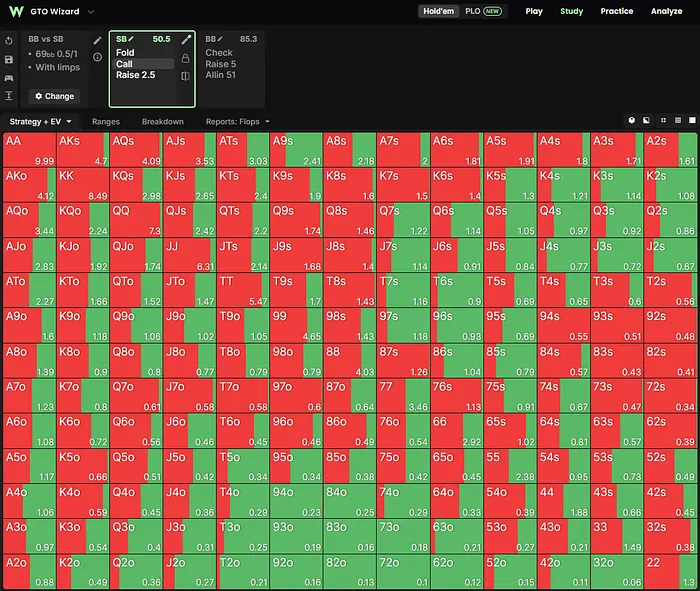Click the range paint pencil in SB card
This screenshot has height=591, width=700.
tap(187, 40)
